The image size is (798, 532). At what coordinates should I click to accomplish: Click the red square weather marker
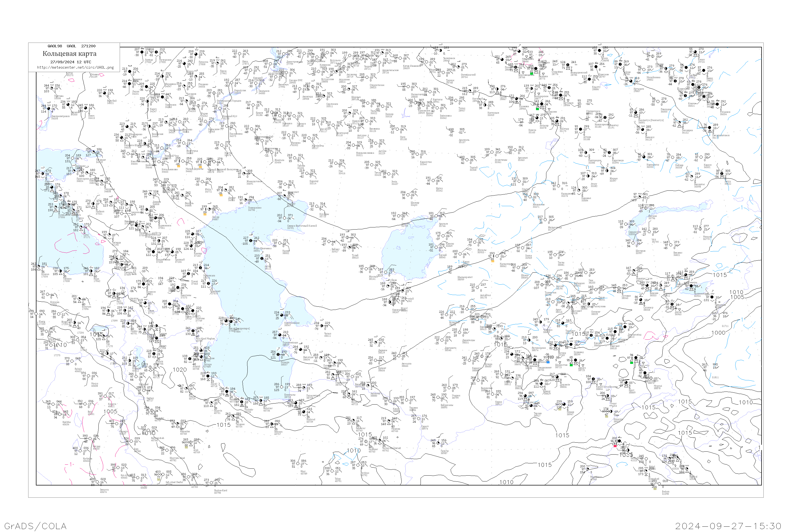(x=615, y=446)
